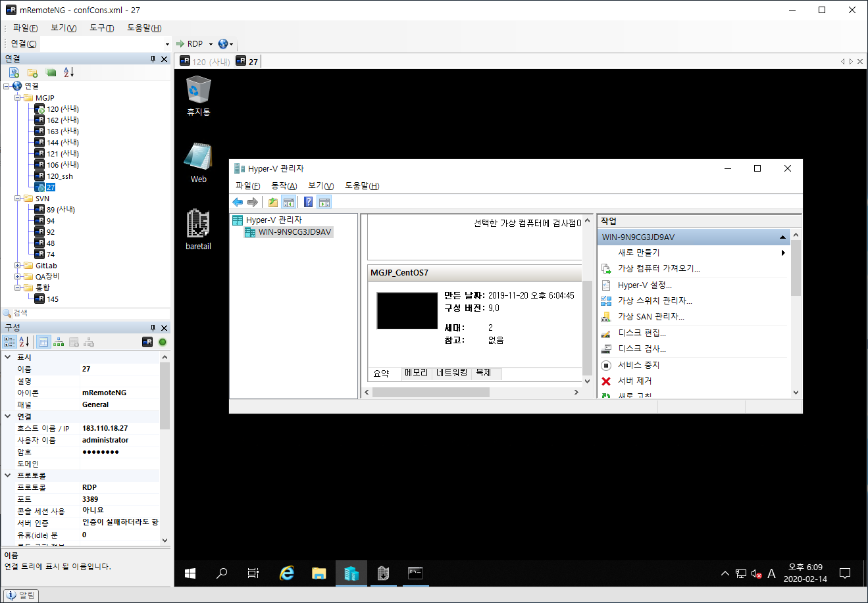The width and height of the screenshot is (868, 603).
Task: Pin the connections panel
Action: [x=153, y=59]
